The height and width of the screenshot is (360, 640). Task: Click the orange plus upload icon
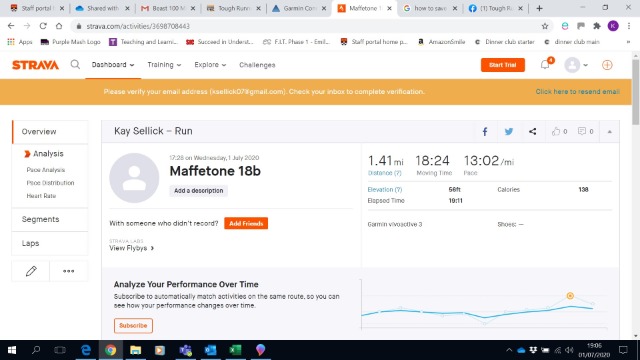(607, 65)
